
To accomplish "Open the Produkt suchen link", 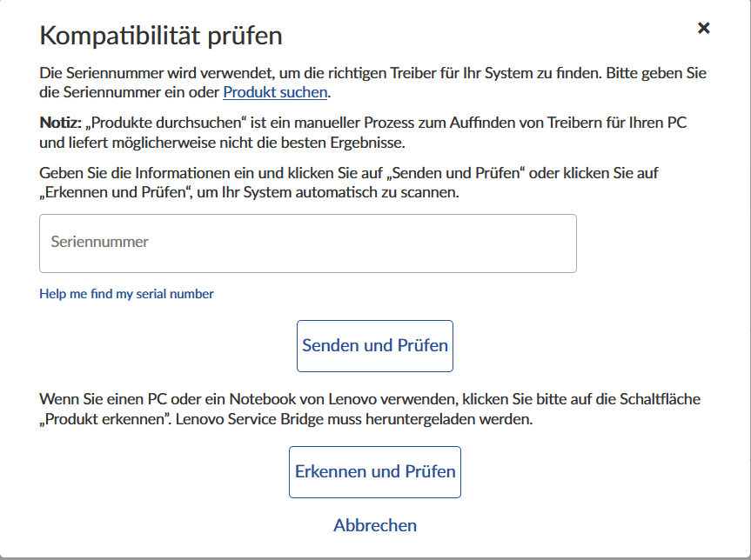I will click(275, 92).
